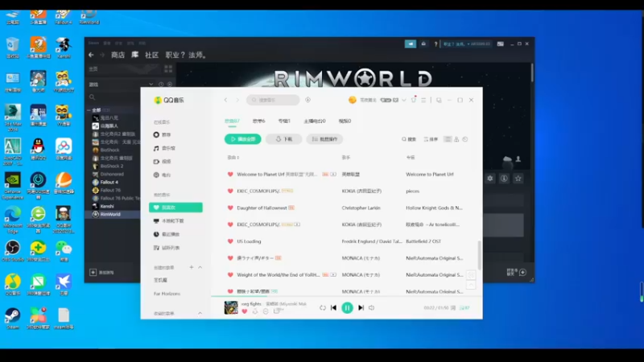Switch to the Albums 1 tab
This screenshot has height=362, width=644.
tap(284, 121)
